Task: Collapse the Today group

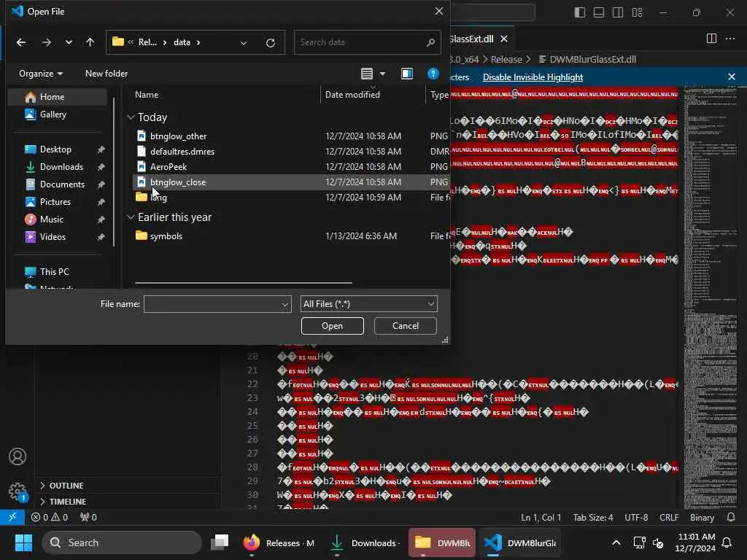Action: pyautogui.click(x=131, y=117)
